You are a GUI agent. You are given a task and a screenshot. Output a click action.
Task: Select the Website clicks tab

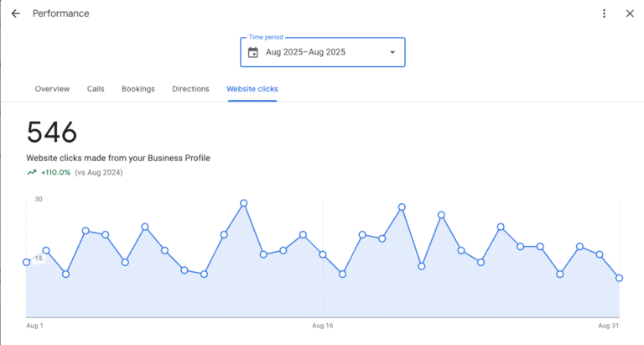252,89
